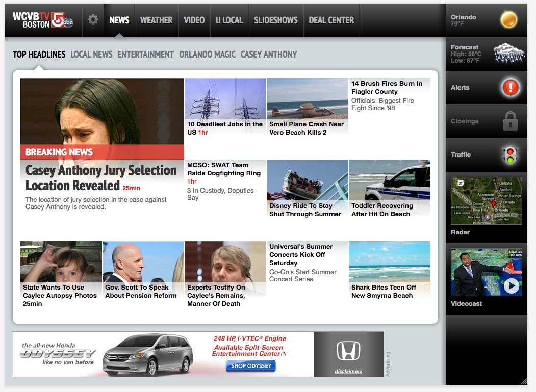Open settings gear in the top bar
Viewport: 536px width, 392px height.
(x=93, y=20)
